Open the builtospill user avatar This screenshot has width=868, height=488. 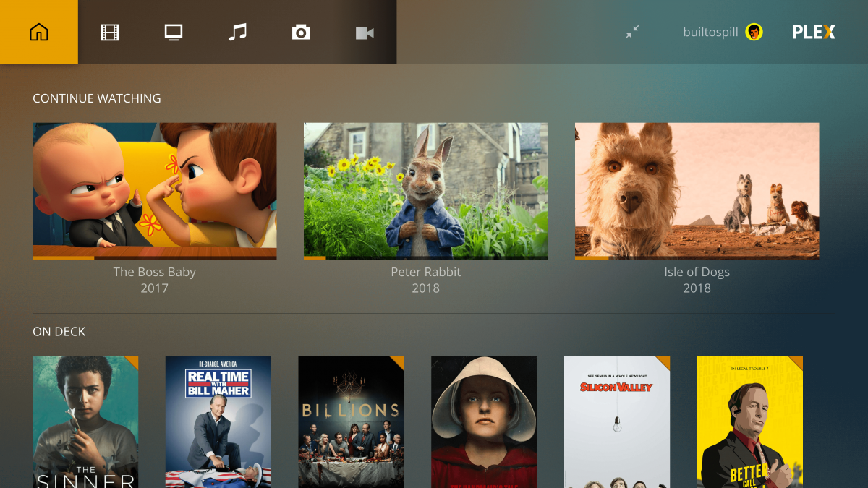(x=754, y=32)
